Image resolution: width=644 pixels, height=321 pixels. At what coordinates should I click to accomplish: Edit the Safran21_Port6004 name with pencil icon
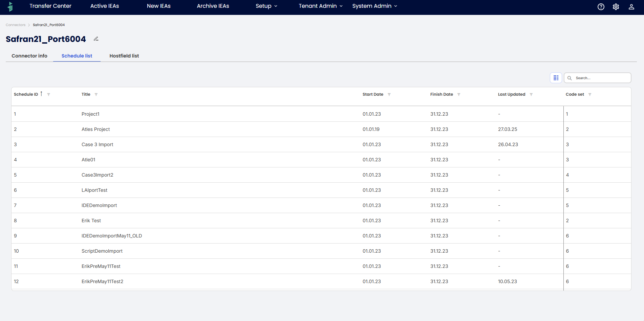click(x=96, y=39)
